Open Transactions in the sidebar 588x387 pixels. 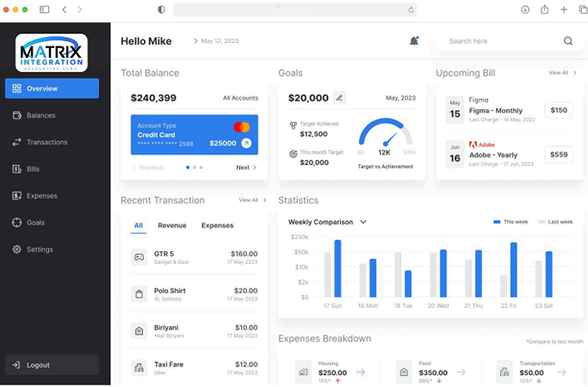(x=46, y=142)
